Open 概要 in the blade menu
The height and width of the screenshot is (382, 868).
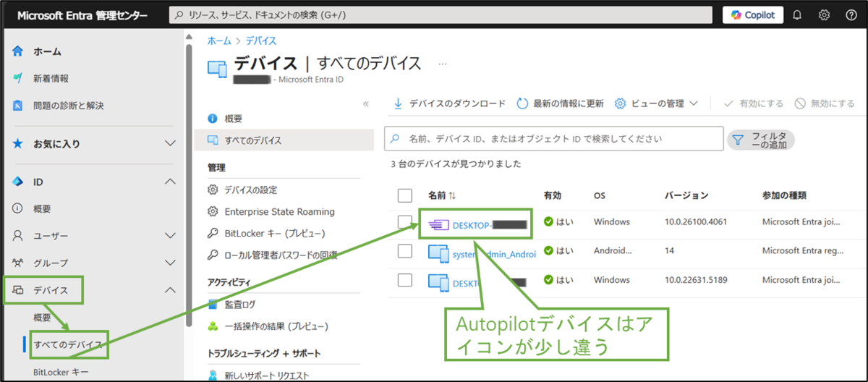click(233, 119)
